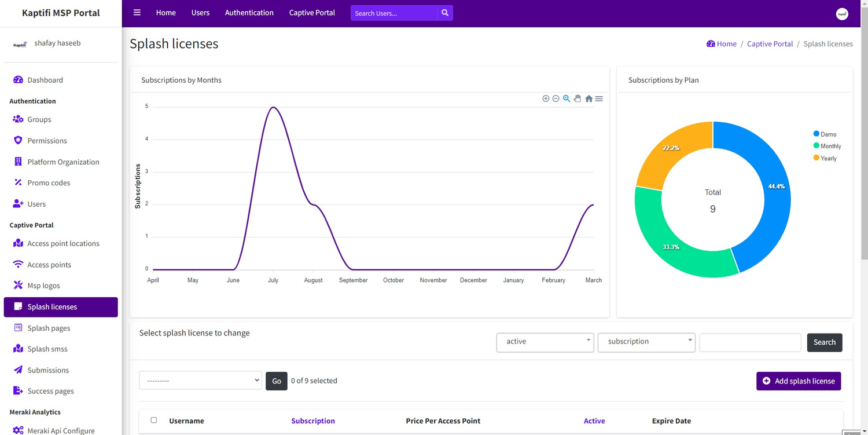Open the chart's hamburger menu
The height and width of the screenshot is (435, 868).
(x=599, y=98)
